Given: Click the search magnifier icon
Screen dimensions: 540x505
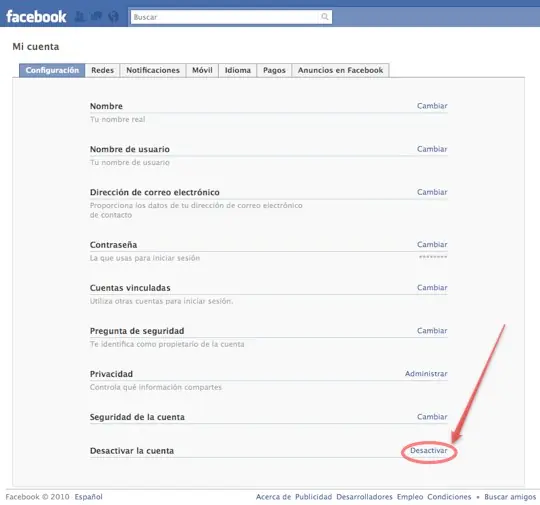Looking at the screenshot, I should click(324, 17).
